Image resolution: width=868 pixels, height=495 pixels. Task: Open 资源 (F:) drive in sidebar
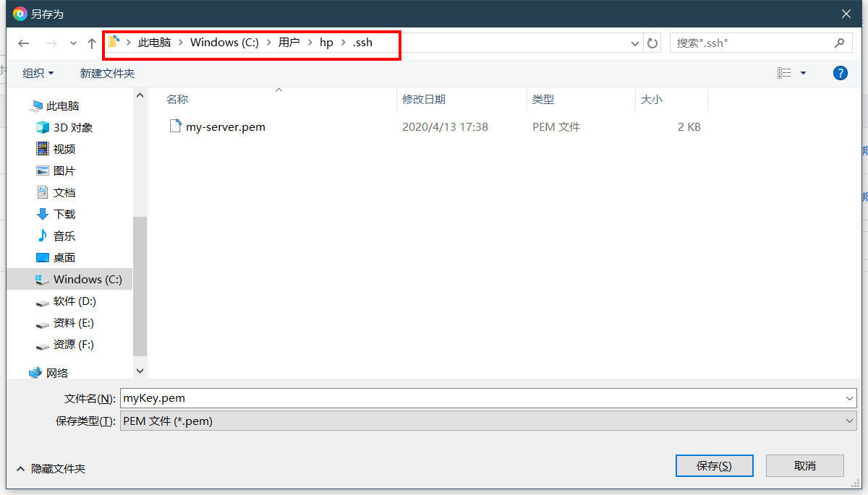[x=74, y=344]
